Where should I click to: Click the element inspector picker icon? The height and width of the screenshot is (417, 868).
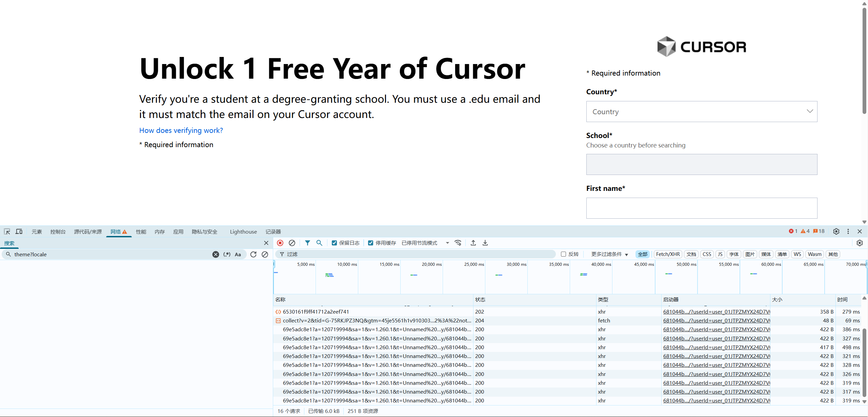click(x=7, y=232)
